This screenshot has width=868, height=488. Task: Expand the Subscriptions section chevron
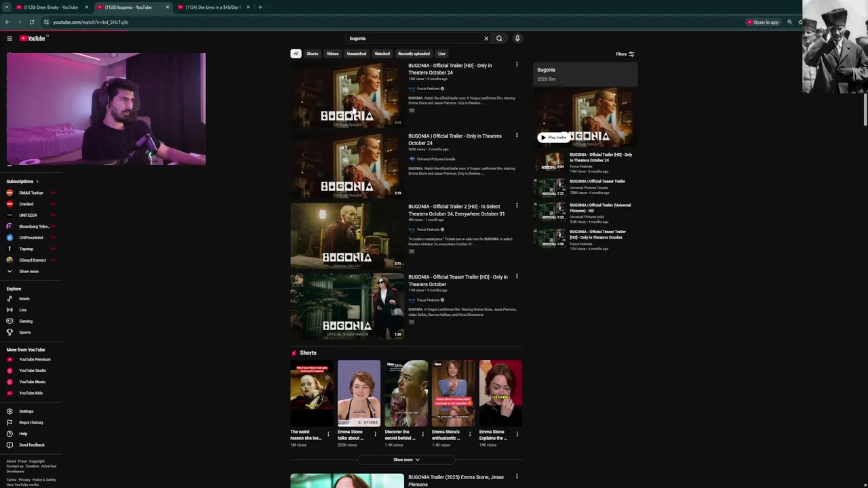tap(37, 182)
